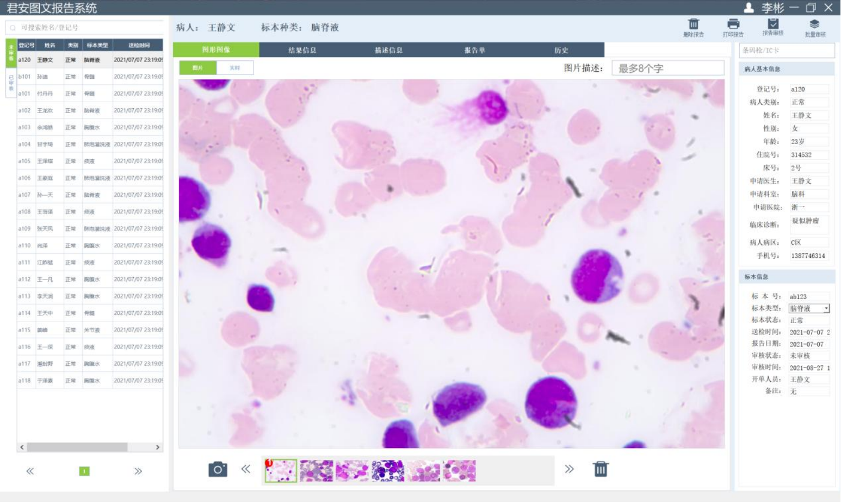
Task: Capture image with the camera icon
Action: point(218,469)
